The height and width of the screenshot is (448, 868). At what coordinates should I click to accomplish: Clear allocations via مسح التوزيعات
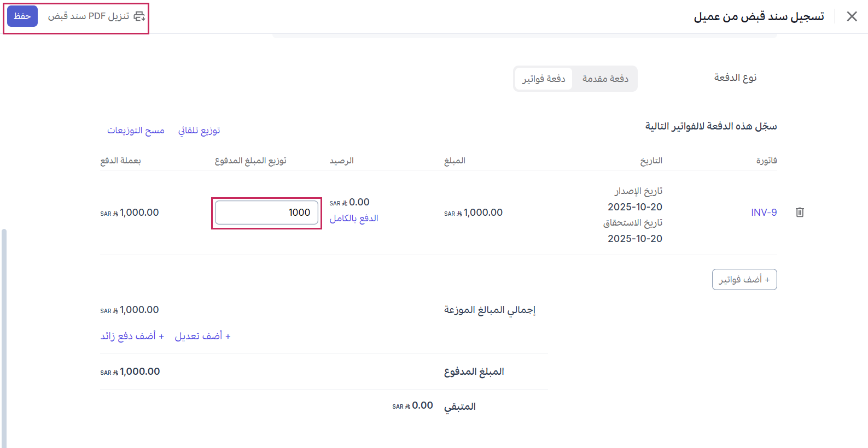(136, 130)
